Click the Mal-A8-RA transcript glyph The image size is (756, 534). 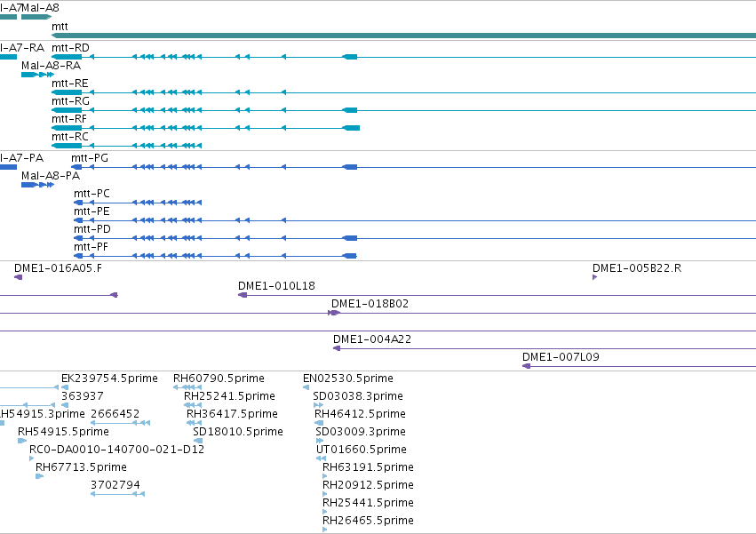[x=37, y=75]
